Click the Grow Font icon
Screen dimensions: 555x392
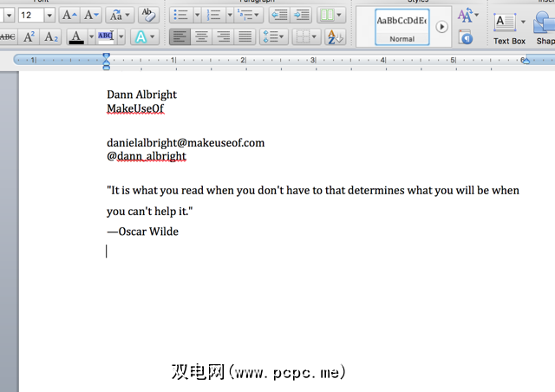[x=69, y=16]
